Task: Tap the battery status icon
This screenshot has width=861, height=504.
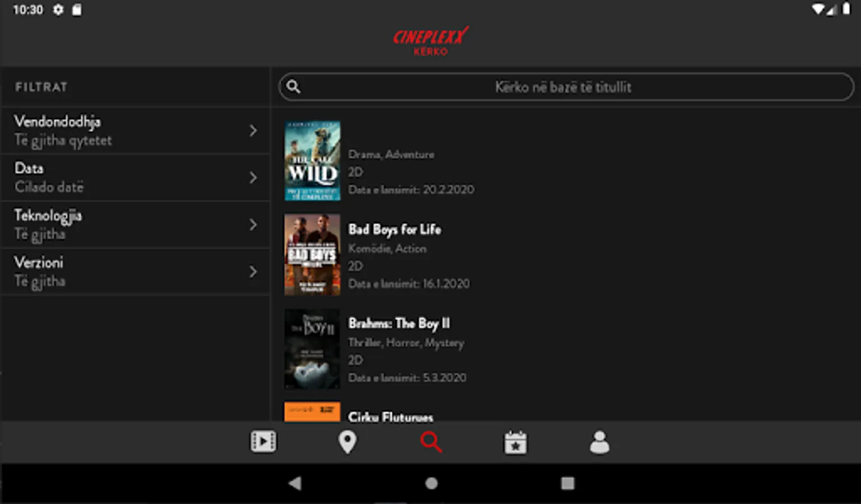Action: tap(846, 10)
